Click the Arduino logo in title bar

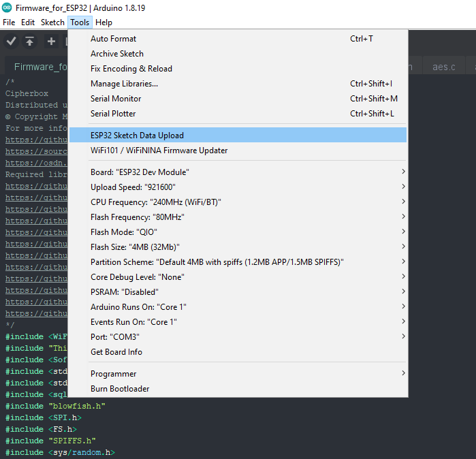[x=7, y=7]
